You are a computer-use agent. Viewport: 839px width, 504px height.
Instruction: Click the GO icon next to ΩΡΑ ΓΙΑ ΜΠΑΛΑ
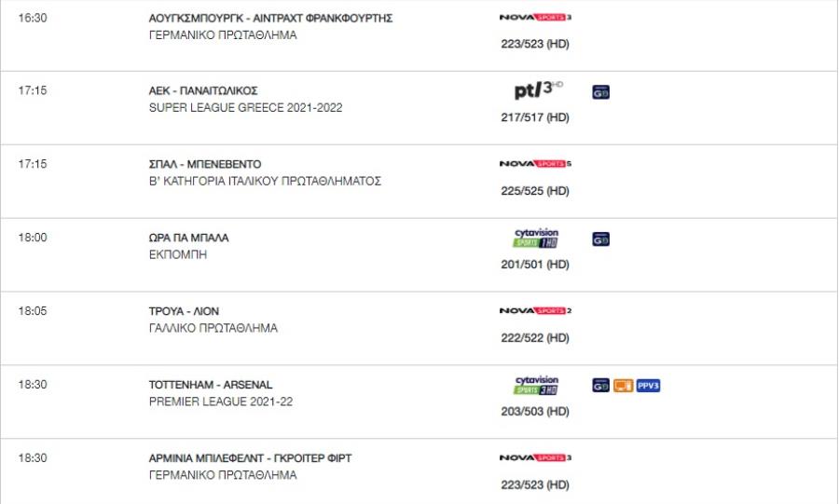[601, 238]
